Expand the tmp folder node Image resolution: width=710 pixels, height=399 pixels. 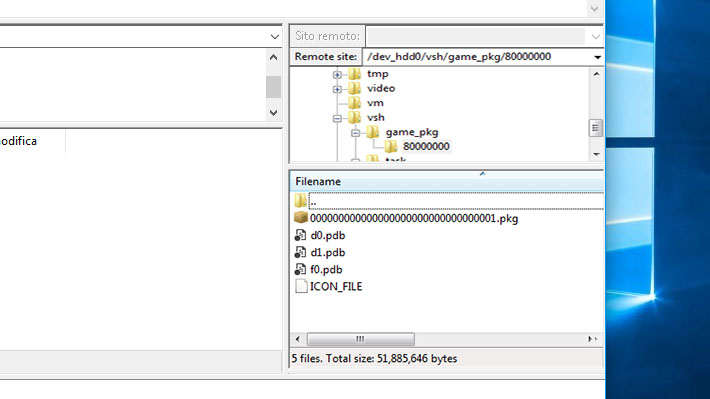point(337,74)
